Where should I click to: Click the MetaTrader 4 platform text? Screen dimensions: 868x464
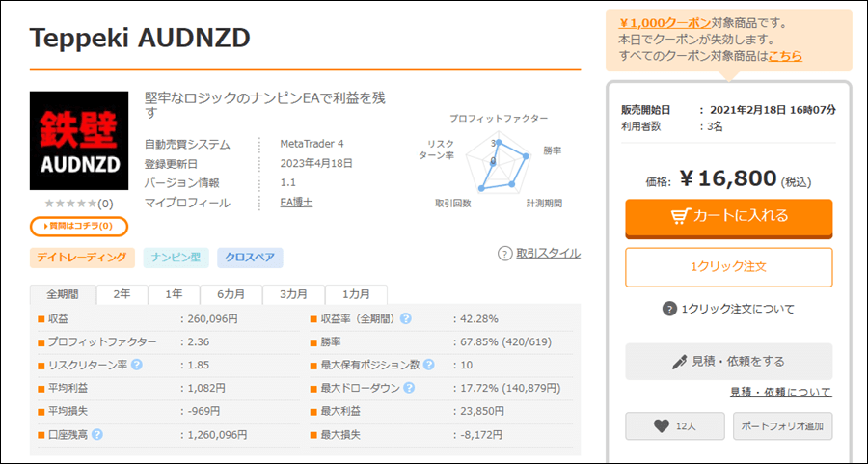click(312, 144)
